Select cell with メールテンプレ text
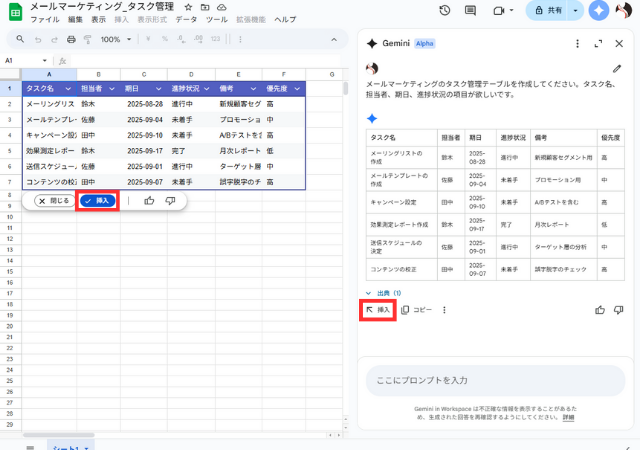The height and width of the screenshot is (450, 640). click(49, 120)
